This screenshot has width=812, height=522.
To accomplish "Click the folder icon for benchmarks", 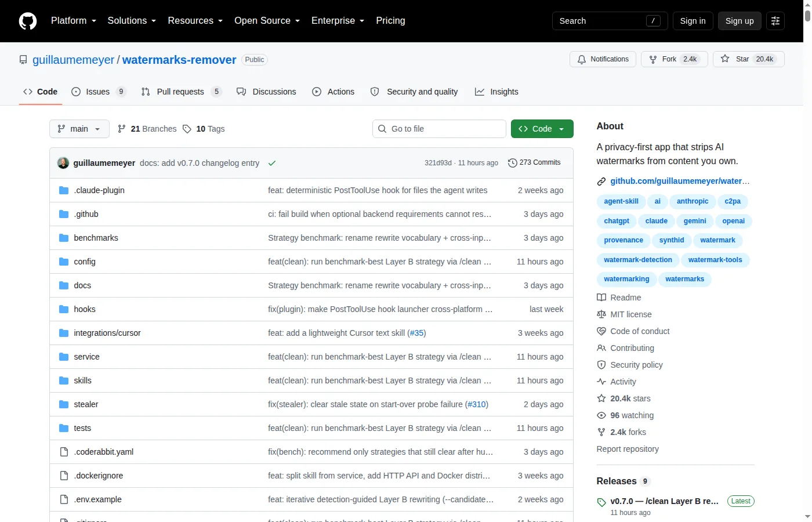I will coord(64,238).
